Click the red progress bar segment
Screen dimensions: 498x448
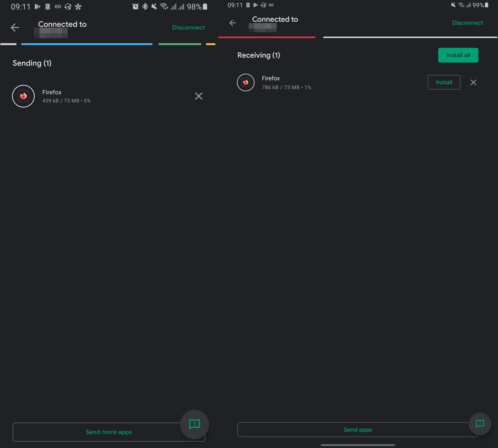pos(267,37)
